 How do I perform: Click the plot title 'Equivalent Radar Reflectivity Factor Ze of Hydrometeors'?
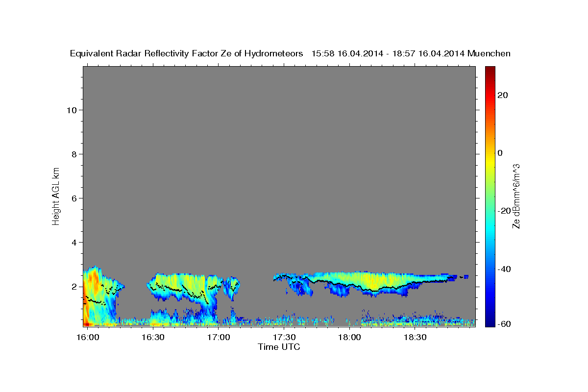[x=186, y=53]
